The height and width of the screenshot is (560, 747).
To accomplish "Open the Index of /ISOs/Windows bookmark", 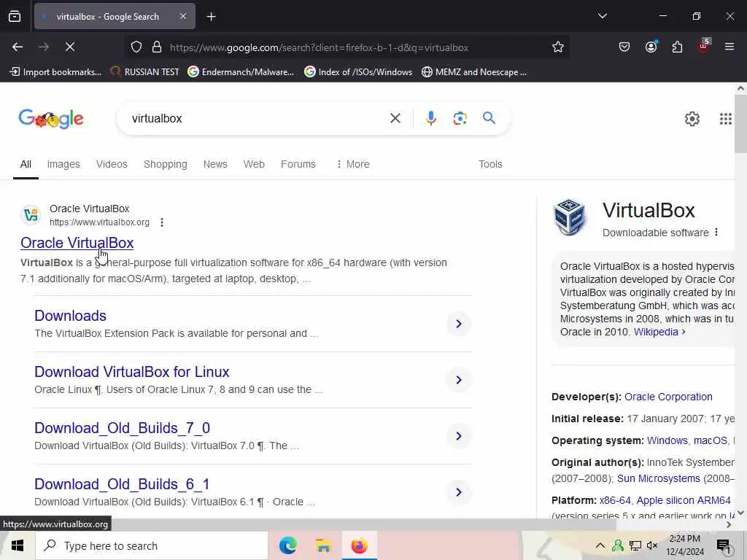I will (x=358, y=72).
